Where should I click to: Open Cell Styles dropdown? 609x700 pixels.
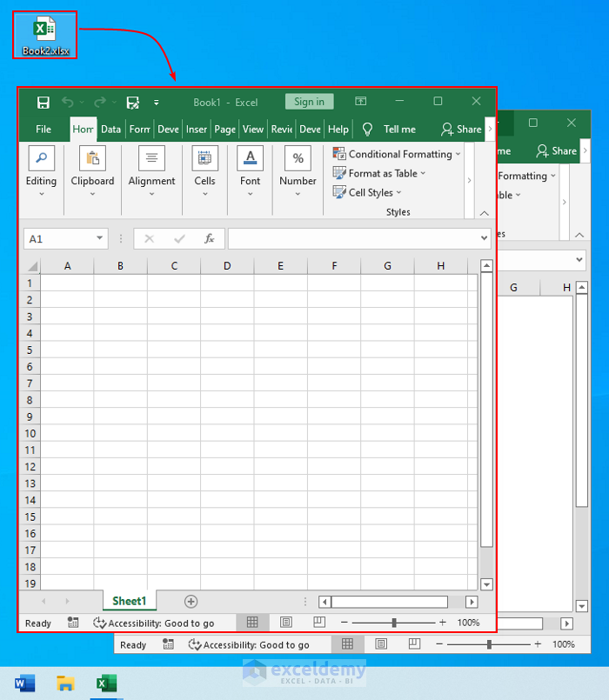click(x=367, y=192)
